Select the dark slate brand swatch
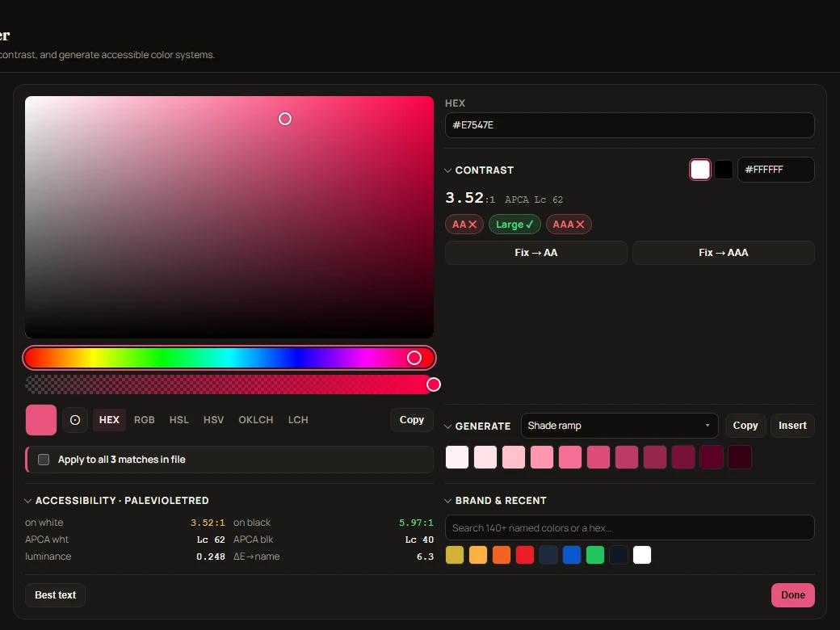This screenshot has width=840, height=630. coord(548,555)
